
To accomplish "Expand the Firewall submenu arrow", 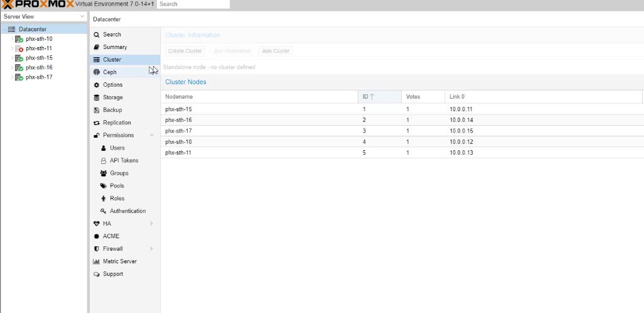I will click(151, 249).
